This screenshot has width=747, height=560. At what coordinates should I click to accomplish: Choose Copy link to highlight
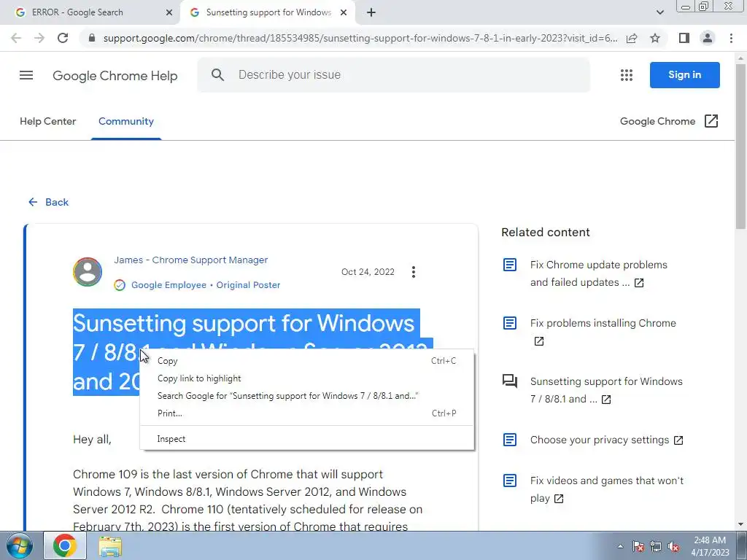click(307, 378)
